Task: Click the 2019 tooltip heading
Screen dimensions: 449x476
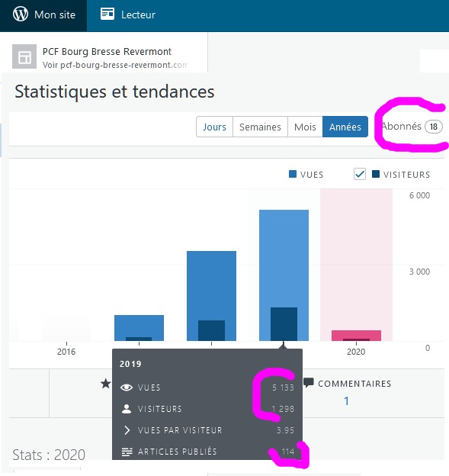Action: 130,364
